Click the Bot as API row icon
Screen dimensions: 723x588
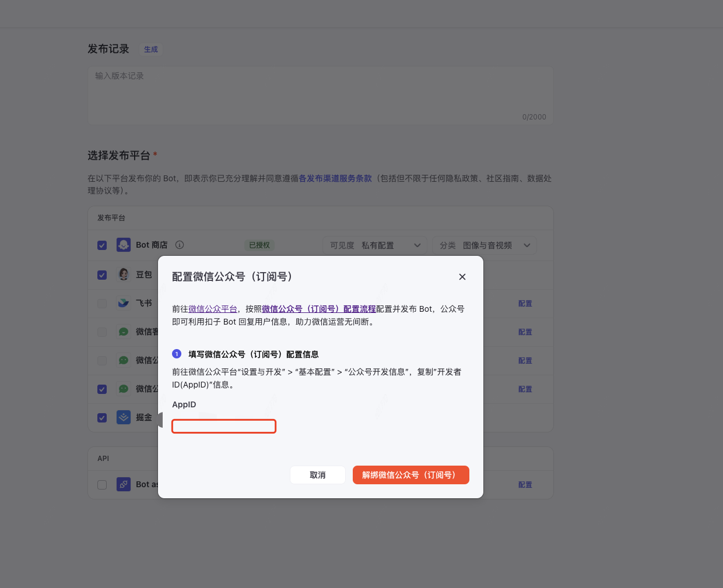(124, 484)
